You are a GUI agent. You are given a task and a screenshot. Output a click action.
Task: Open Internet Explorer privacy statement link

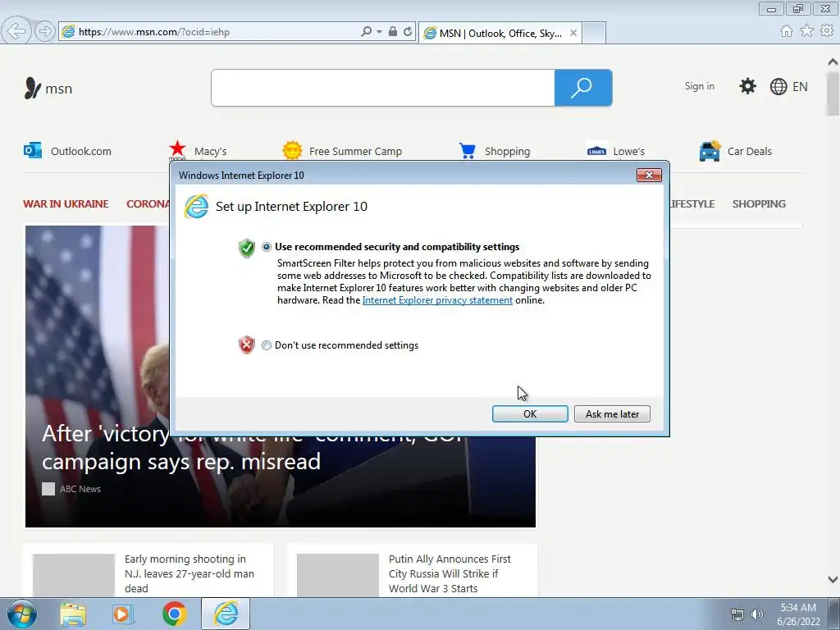click(x=437, y=300)
